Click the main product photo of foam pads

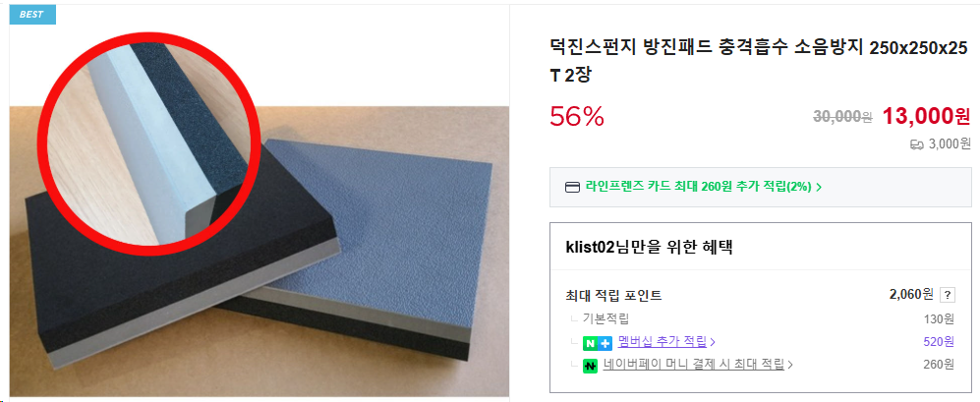point(259,250)
